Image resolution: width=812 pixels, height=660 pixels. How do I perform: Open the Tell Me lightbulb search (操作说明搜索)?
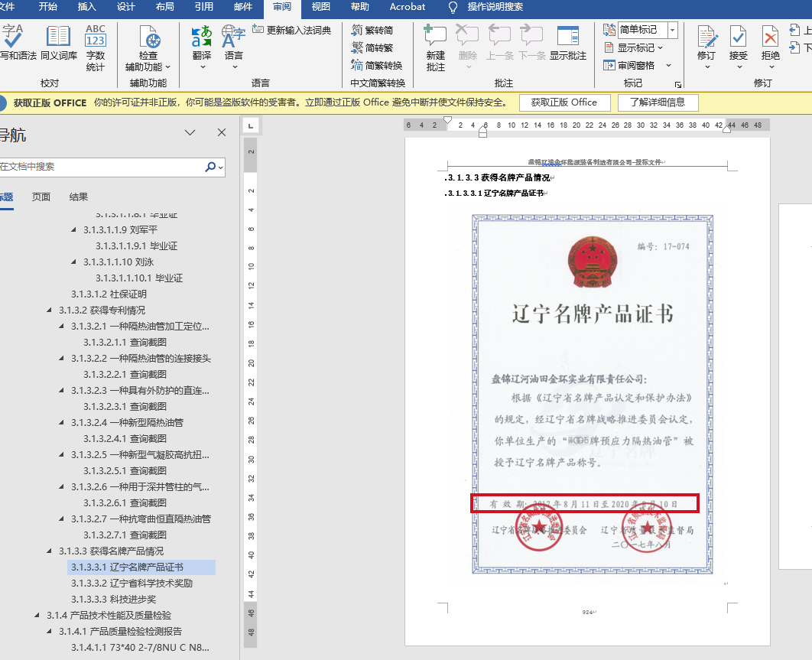pos(486,7)
